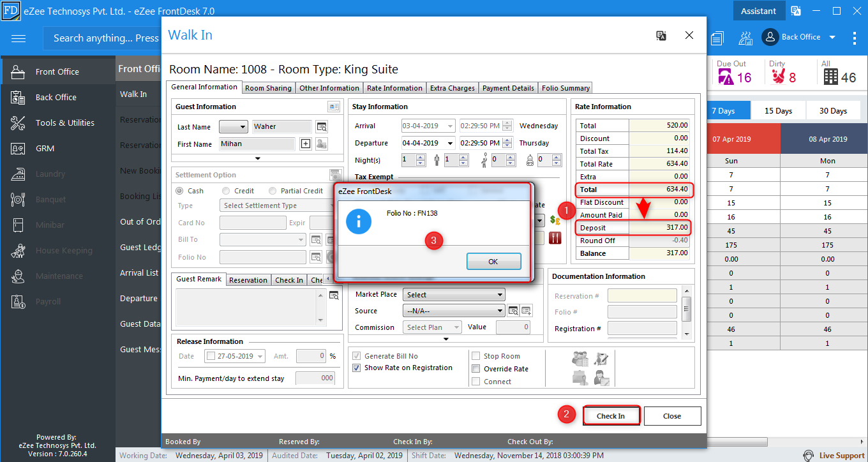Toggle Generate Bill No checkbox
This screenshot has width=868, height=462.
click(x=357, y=356)
